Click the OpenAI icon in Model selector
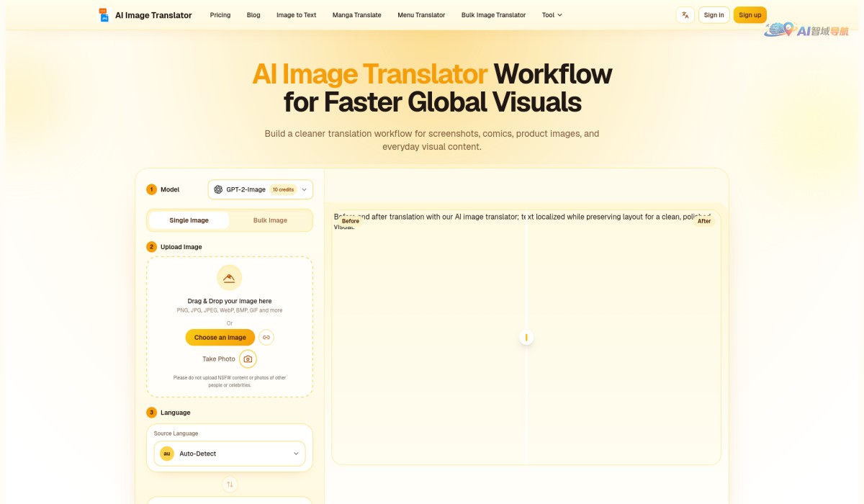The height and width of the screenshot is (504, 864). [218, 189]
